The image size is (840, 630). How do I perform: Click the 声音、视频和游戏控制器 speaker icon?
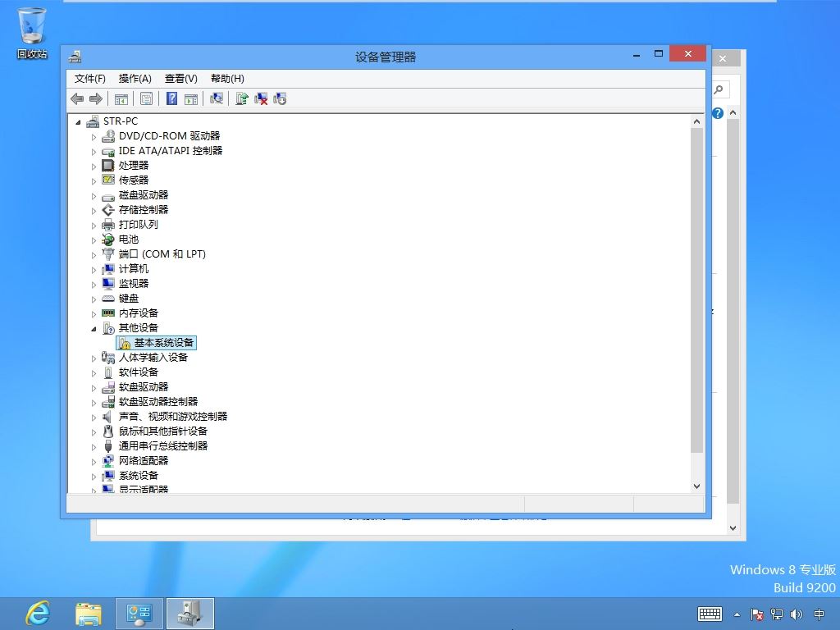[107, 416]
